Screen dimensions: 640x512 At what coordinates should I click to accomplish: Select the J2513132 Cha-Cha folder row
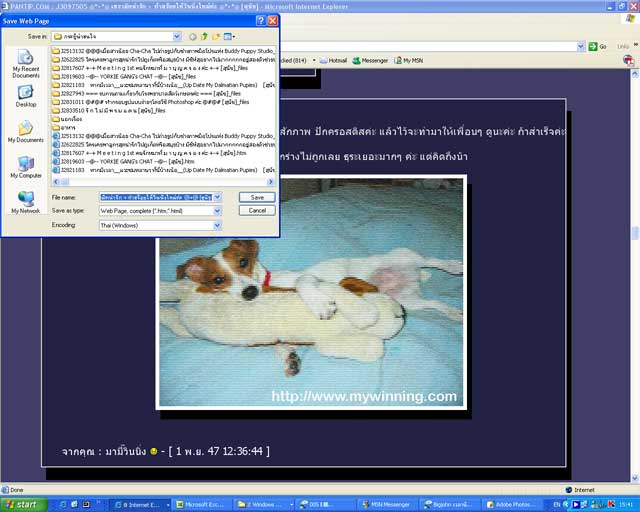[164, 51]
